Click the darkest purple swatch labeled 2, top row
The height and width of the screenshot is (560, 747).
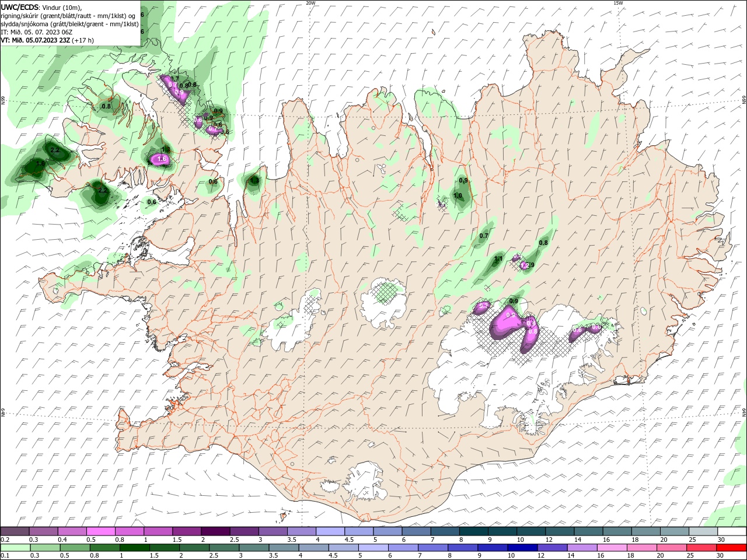pyautogui.click(x=215, y=531)
